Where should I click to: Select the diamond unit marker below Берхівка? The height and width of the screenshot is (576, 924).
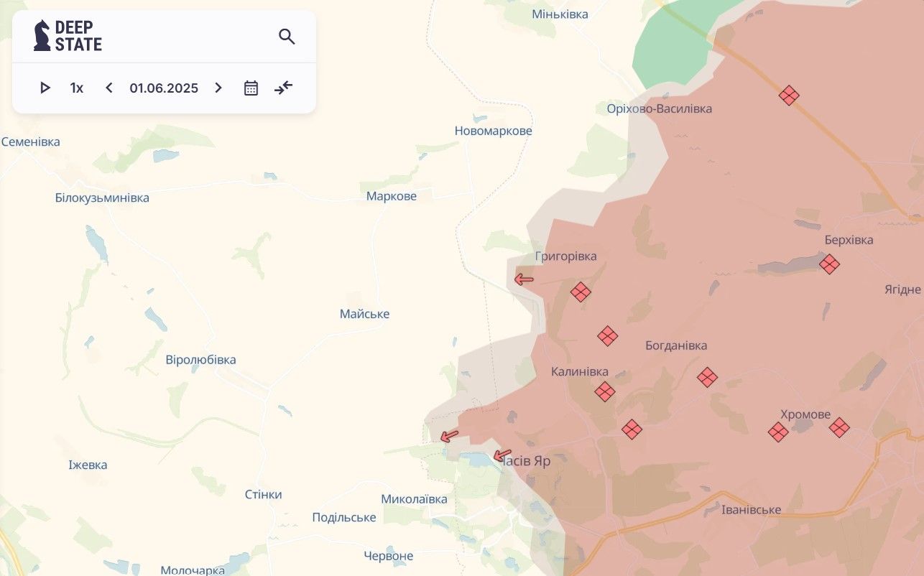pos(829,264)
